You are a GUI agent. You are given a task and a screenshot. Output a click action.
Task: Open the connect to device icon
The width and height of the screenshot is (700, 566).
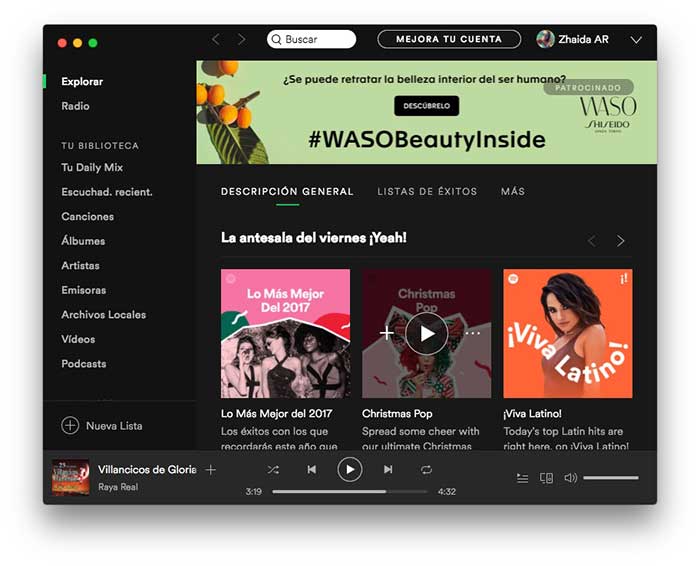coord(546,478)
